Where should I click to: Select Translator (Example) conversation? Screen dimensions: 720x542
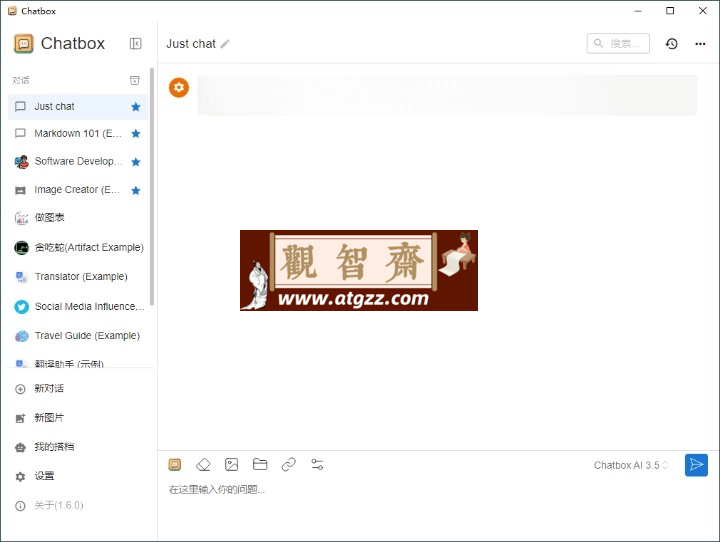pos(78,277)
